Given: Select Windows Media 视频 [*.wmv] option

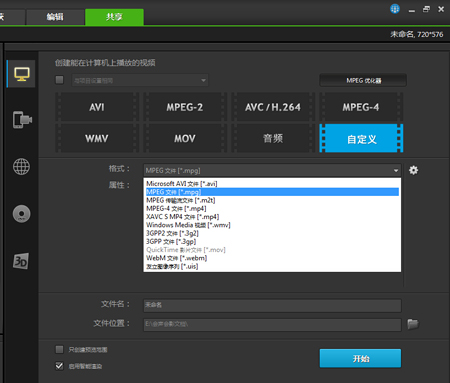Looking at the screenshot, I should click(272, 225).
